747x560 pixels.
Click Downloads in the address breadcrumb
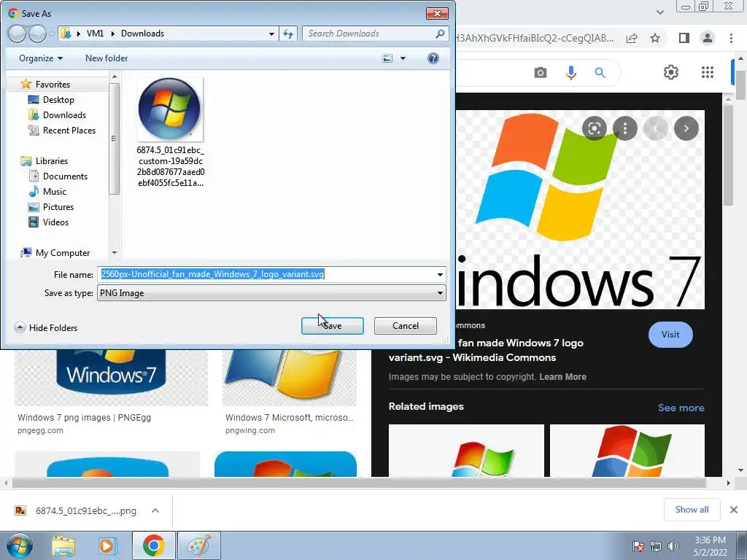point(142,34)
